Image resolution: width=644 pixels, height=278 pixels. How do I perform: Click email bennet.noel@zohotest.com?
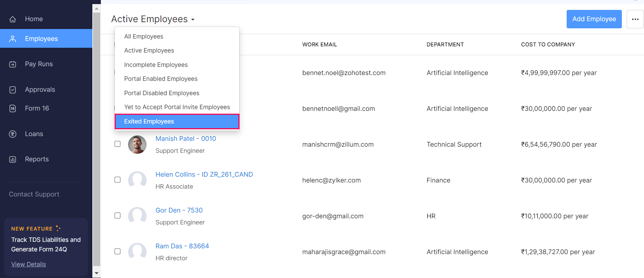click(344, 73)
